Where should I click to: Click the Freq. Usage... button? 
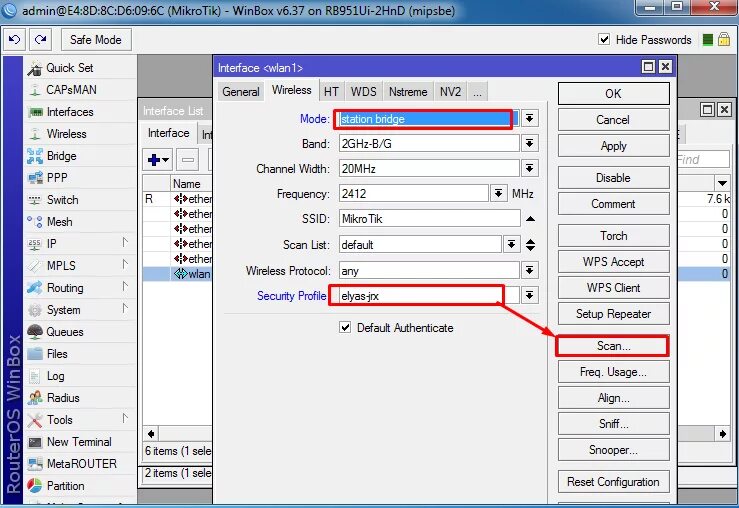613,372
